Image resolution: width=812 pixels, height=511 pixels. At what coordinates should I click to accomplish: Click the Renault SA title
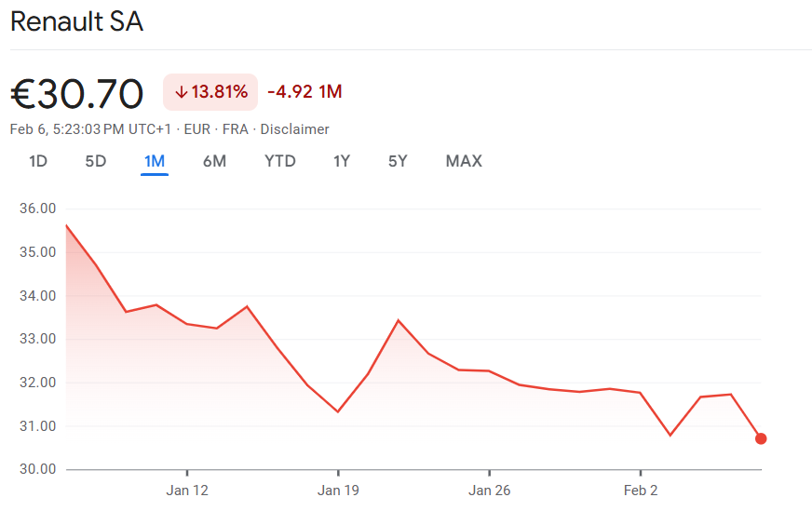pyautogui.click(x=76, y=22)
